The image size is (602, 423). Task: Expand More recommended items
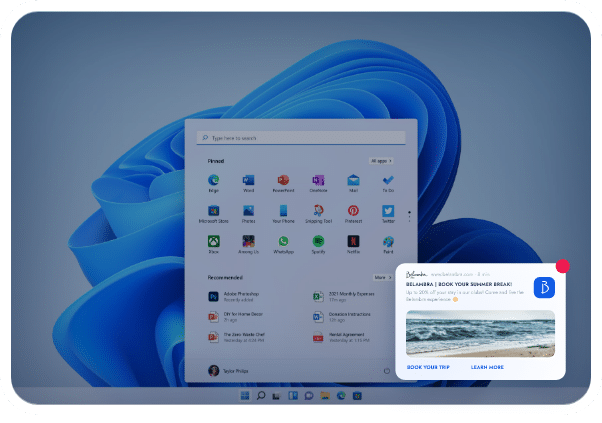coord(382,277)
